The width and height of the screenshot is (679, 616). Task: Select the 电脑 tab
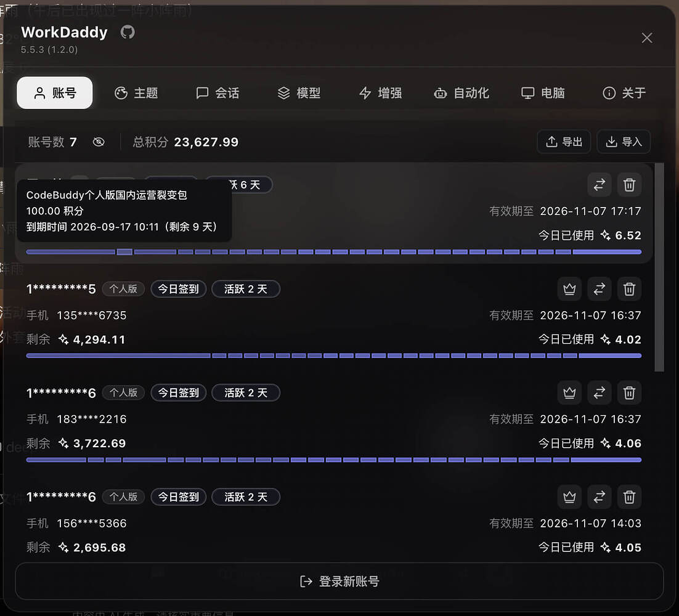[x=543, y=93]
